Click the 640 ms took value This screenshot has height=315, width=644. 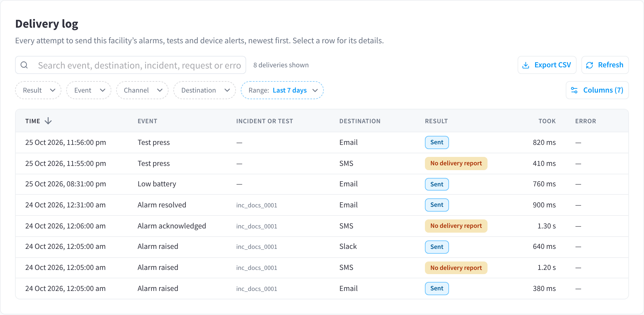tap(544, 246)
